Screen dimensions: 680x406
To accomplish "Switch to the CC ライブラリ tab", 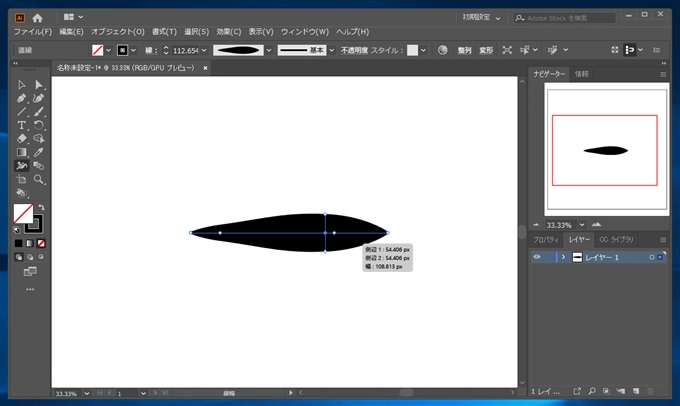I will click(616, 239).
